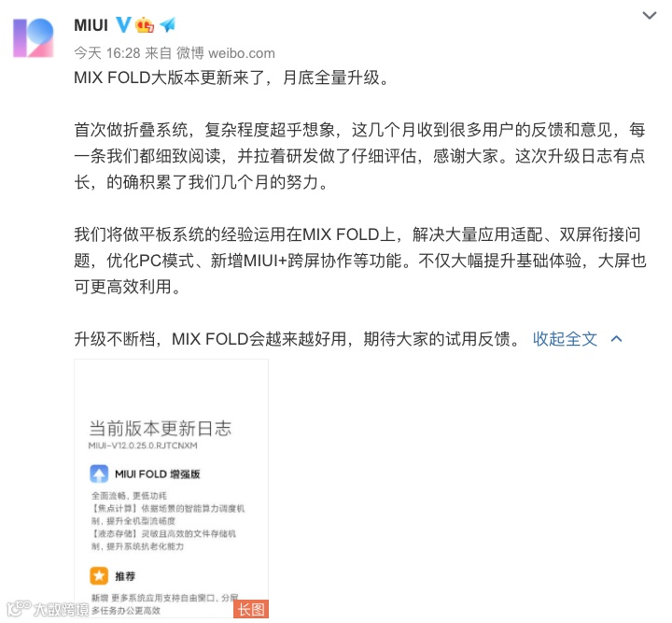Screen dimensions: 672x623
Task: Click the blue MIUI FOLD 增强版 icon
Action: [x=99, y=474]
